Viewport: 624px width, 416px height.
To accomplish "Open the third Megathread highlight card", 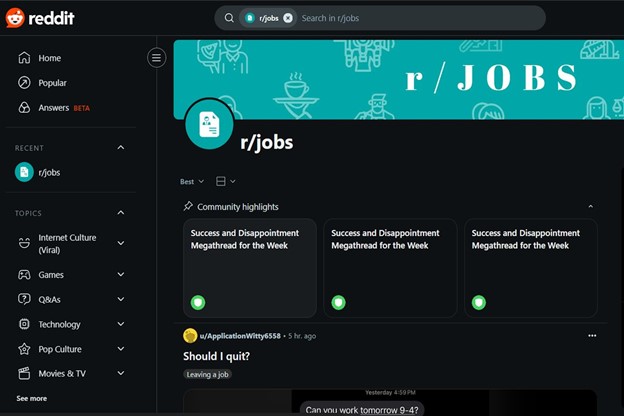I will (x=531, y=268).
